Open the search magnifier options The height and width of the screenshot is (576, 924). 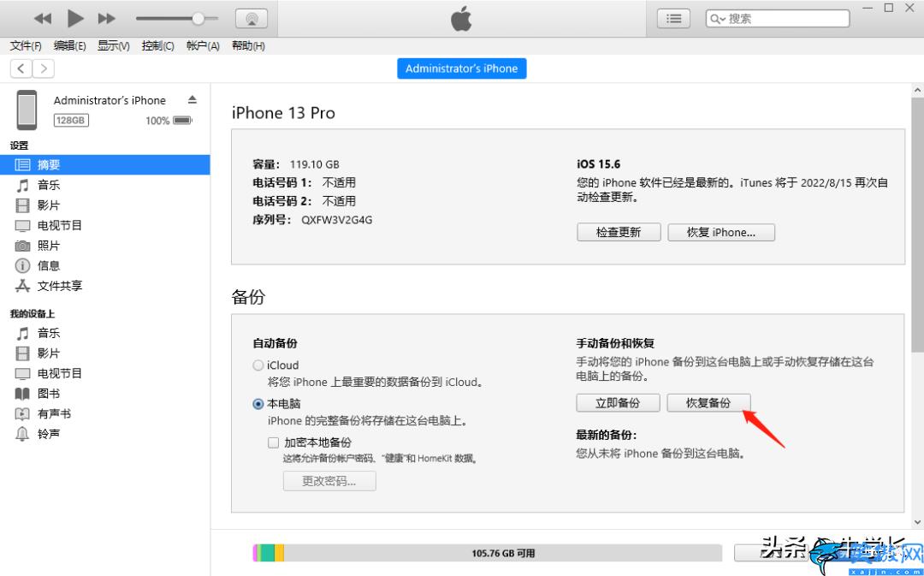click(718, 19)
